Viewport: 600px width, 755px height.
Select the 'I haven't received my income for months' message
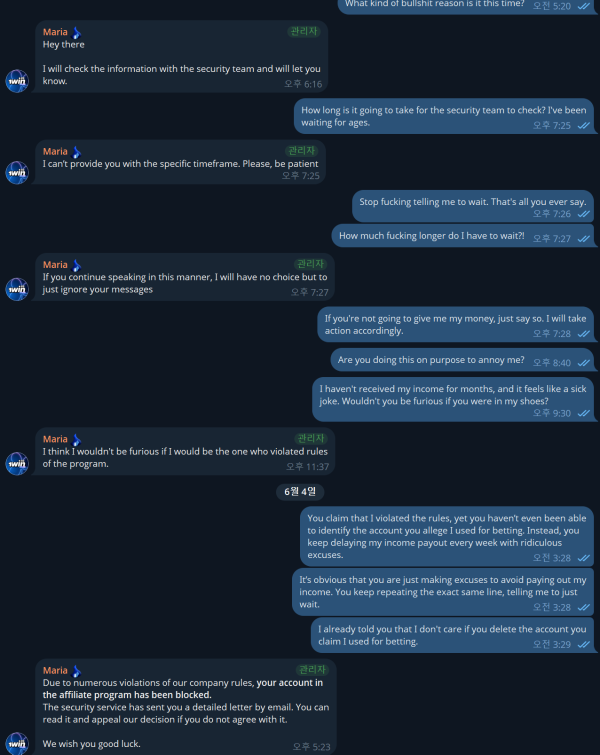(453, 400)
